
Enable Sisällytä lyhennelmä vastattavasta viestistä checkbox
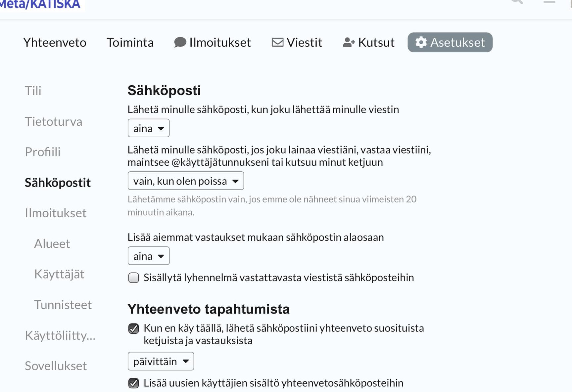coord(134,278)
